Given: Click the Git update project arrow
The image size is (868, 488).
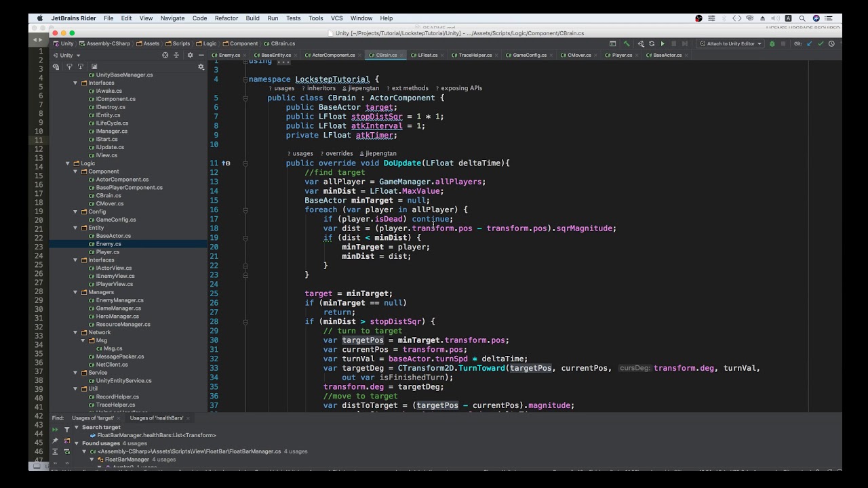Looking at the screenshot, I should click(809, 43).
